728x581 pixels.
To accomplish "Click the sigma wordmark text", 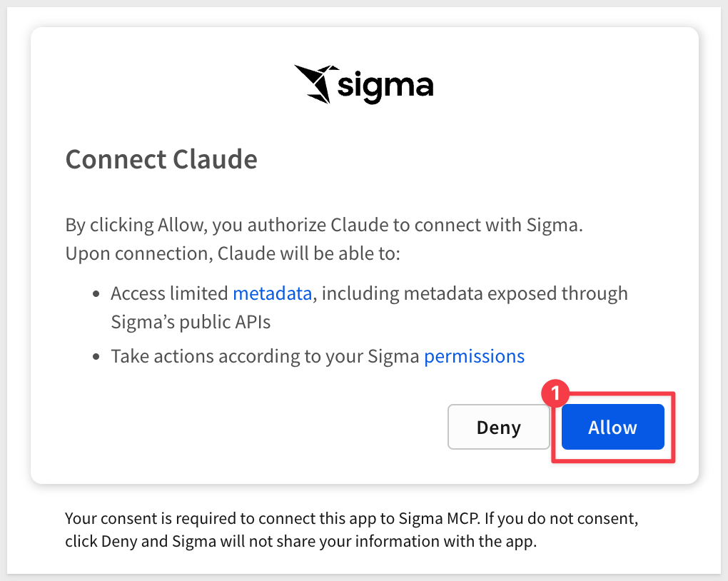I will pyautogui.click(x=385, y=86).
